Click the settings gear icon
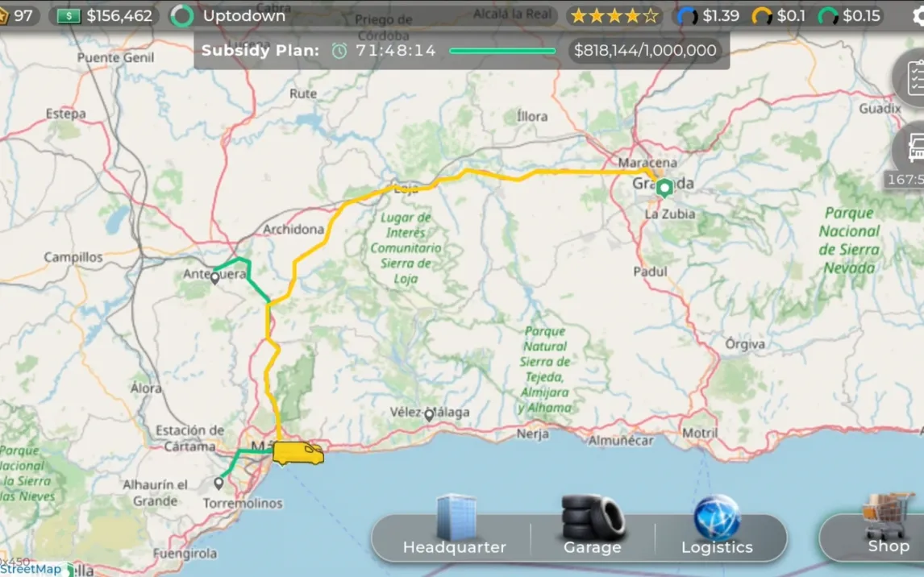Image resolution: width=924 pixels, height=577 pixels. [x=918, y=16]
